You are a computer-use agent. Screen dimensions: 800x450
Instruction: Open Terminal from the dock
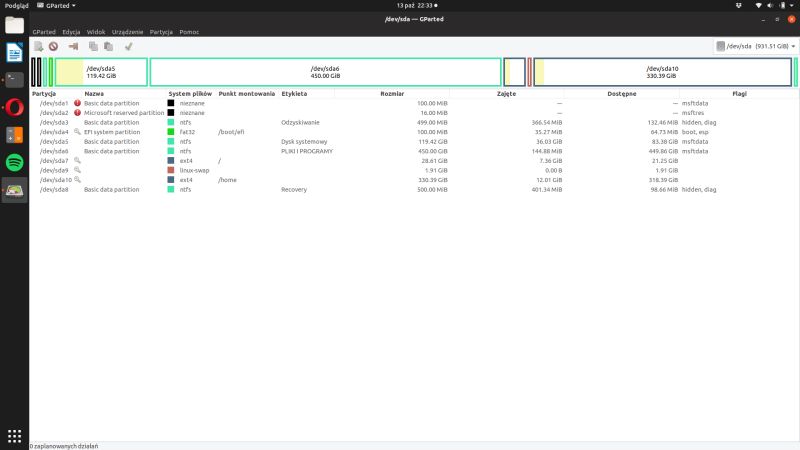click(x=14, y=80)
